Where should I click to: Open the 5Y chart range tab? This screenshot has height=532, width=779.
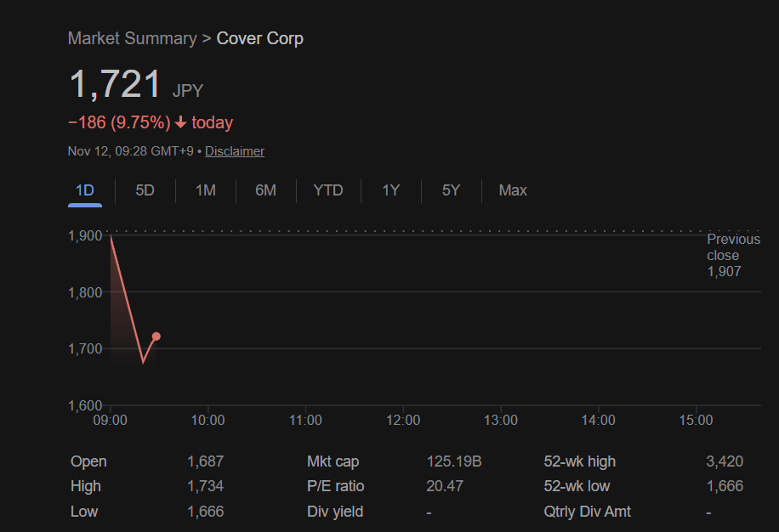click(451, 190)
